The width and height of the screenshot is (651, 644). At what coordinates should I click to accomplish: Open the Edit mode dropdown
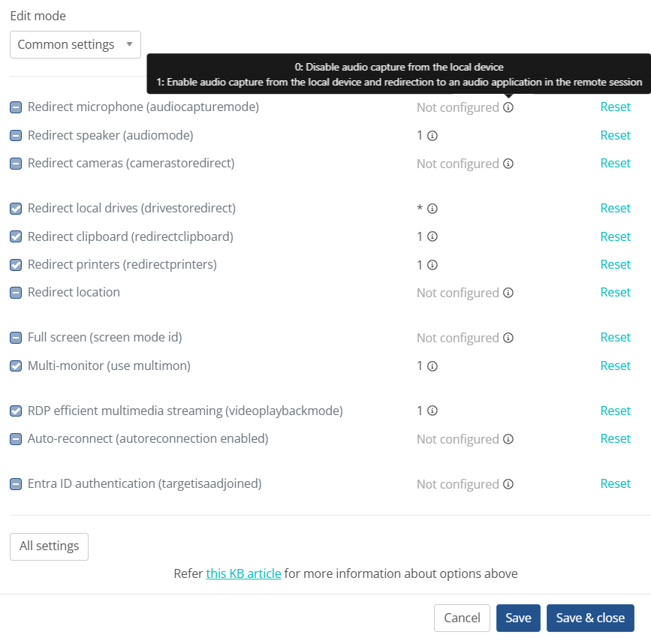click(x=75, y=44)
